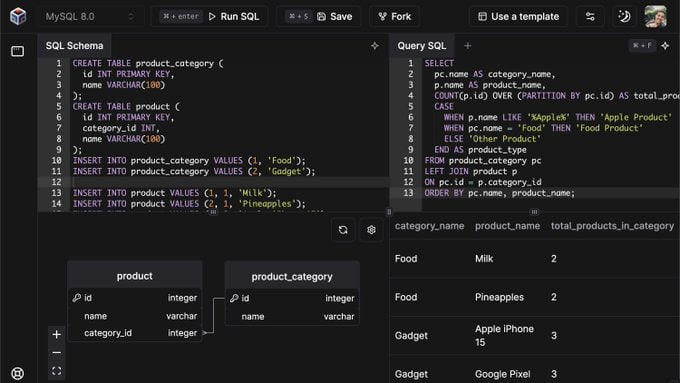Fork this SQL playground
This screenshot has width=680, height=383.
(x=395, y=16)
